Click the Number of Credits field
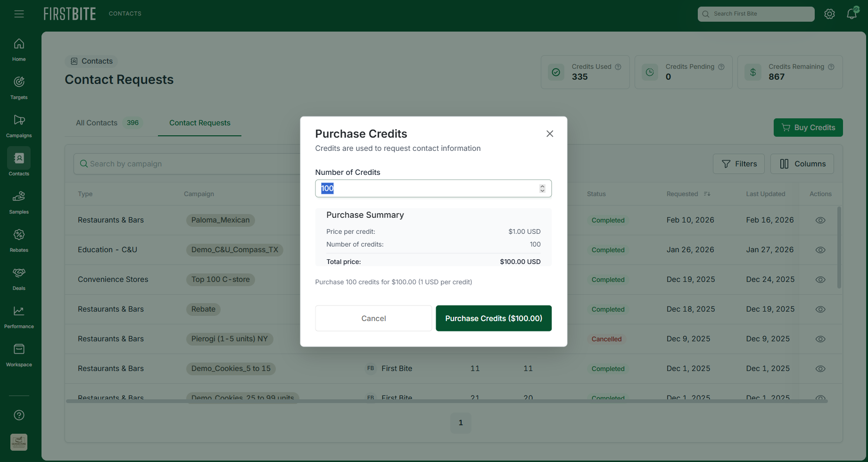The height and width of the screenshot is (462, 868). 433,189
